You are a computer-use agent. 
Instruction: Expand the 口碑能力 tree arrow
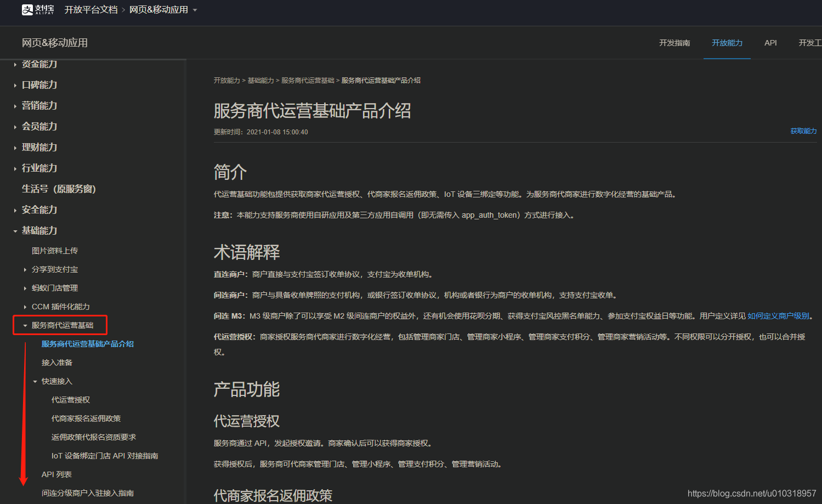(x=15, y=85)
